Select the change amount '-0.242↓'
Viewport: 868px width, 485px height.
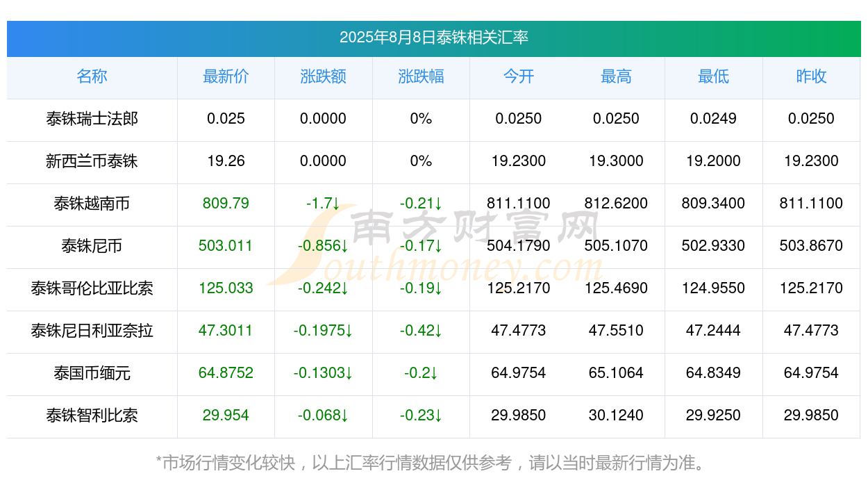coord(324,288)
